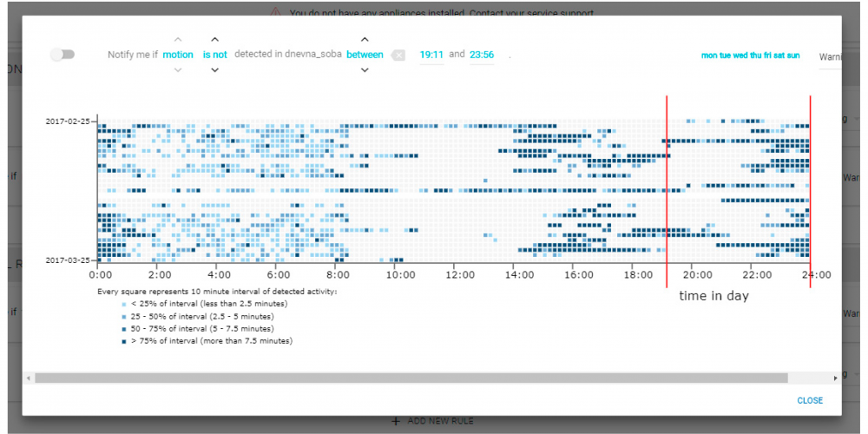The width and height of the screenshot is (868, 434).
Task: Click the right scrollbar arrow
Action: click(836, 378)
